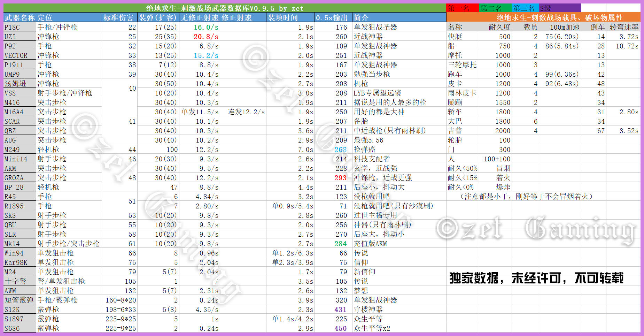
Task: Click the 蹦蹦 vehicle name cell
Action: point(463,102)
